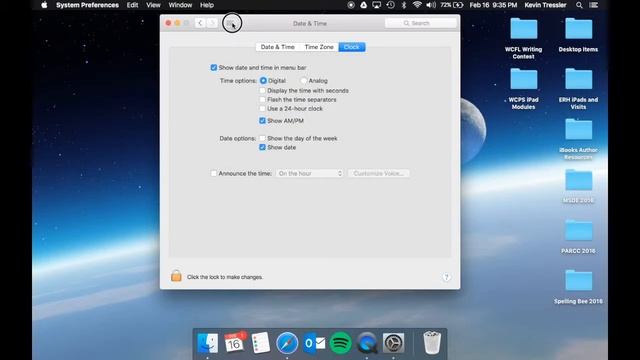
Task: Click the forward arrow in the toolbar
Action: coord(212,23)
